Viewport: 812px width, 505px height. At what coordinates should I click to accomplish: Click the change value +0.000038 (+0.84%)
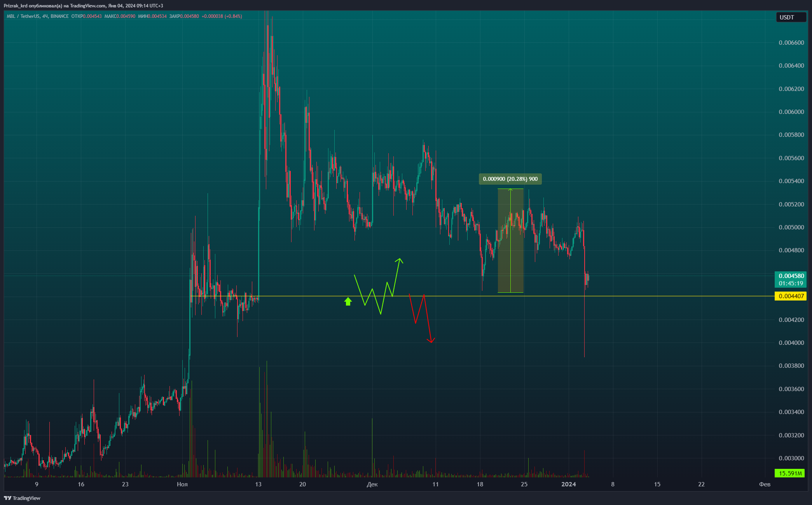point(222,16)
